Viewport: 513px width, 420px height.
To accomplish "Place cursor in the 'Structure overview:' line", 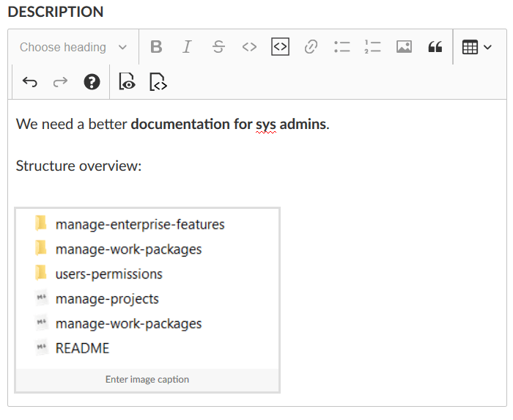I will (x=78, y=166).
